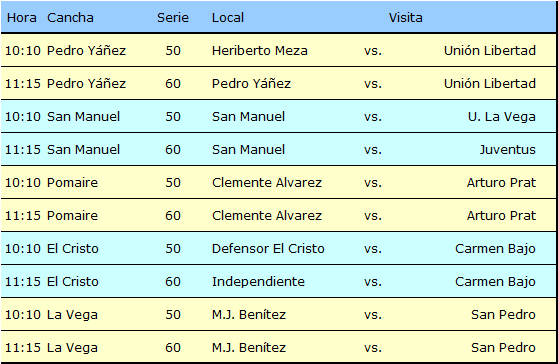This screenshot has height=364, width=558.
Task: Click the Serie column header
Action: coord(173,17)
